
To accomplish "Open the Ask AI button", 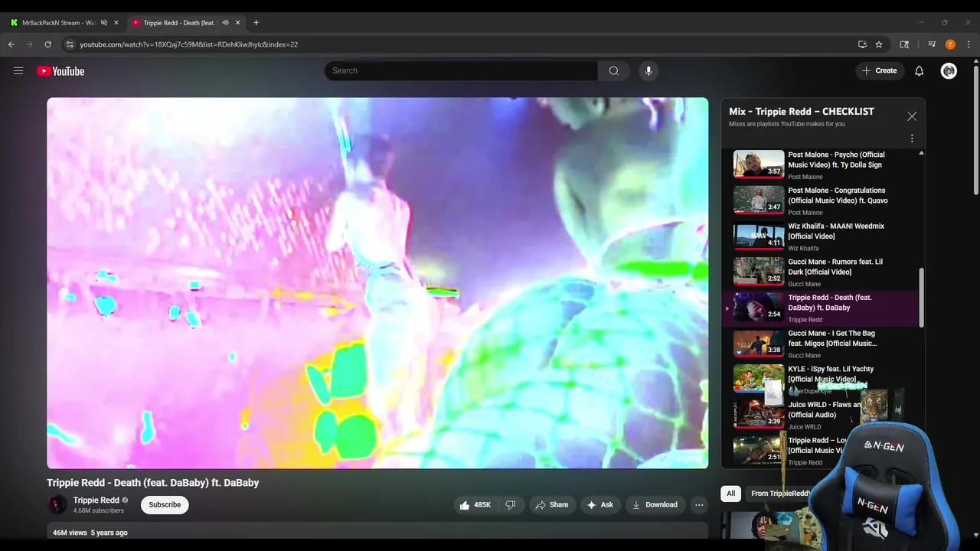I will [x=599, y=505].
